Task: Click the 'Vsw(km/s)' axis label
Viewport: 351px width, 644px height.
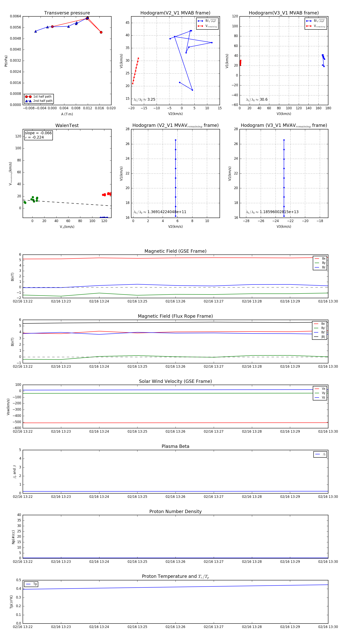Action: 8,407
